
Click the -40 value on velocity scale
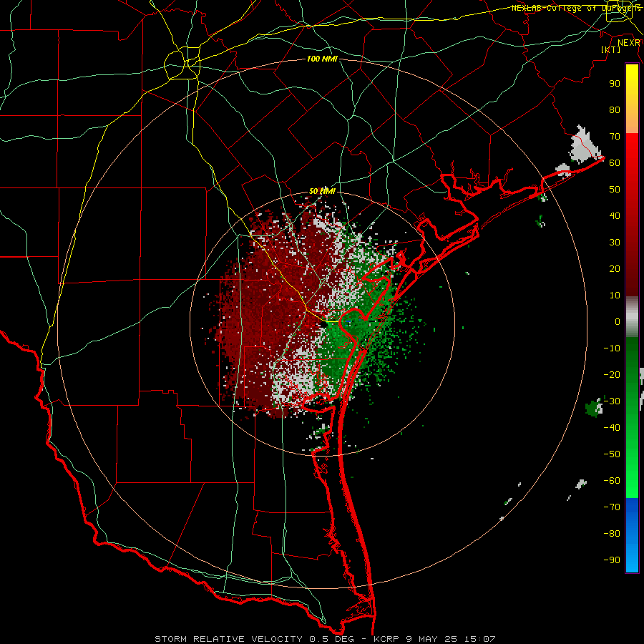[x=612, y=428]
